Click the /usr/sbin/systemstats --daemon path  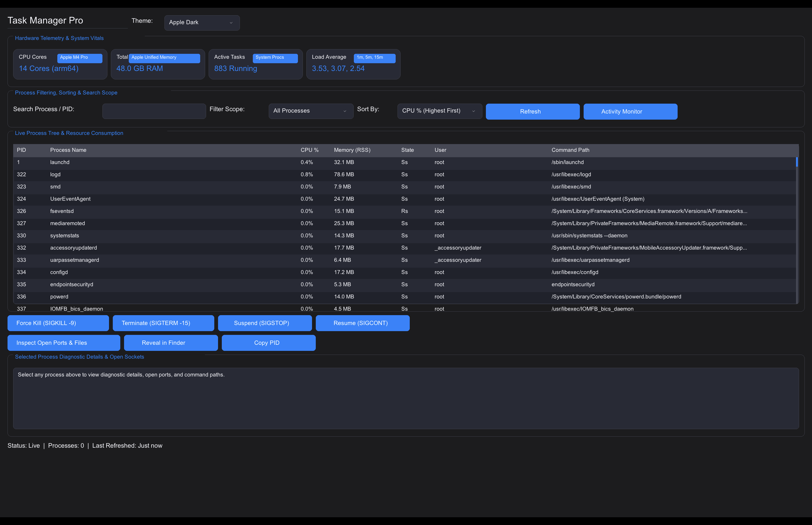tap(589, 236)
